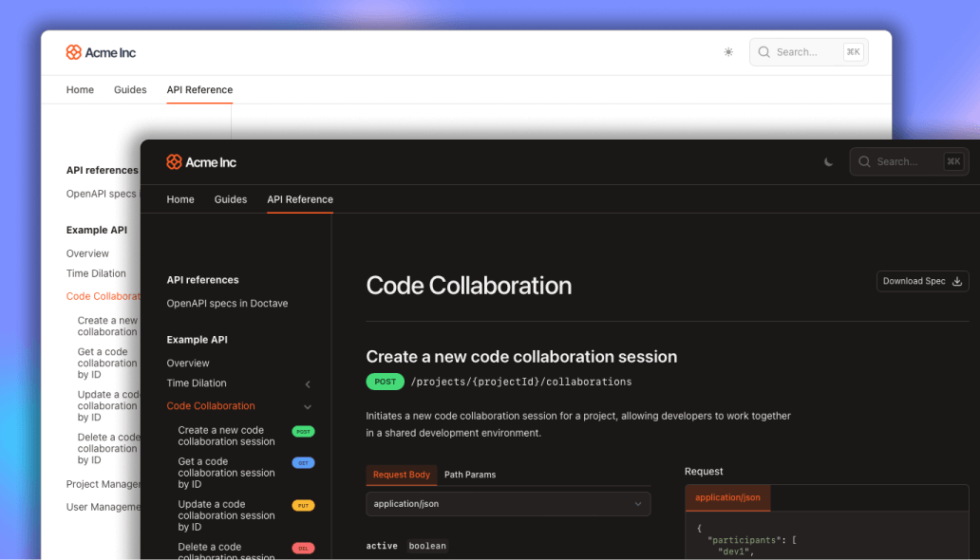
Task: Click the red DEL badge in sidebar
Action: point(303,548)
